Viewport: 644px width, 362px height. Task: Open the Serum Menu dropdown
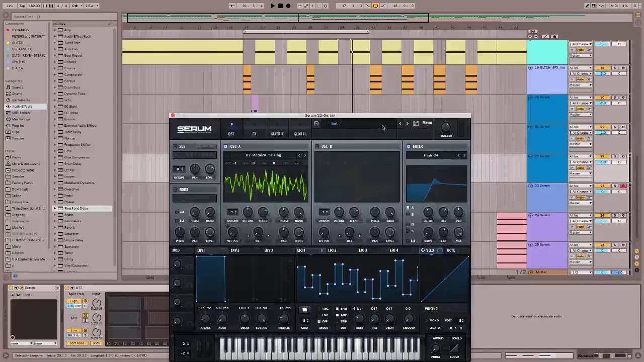tap(427, 123)
